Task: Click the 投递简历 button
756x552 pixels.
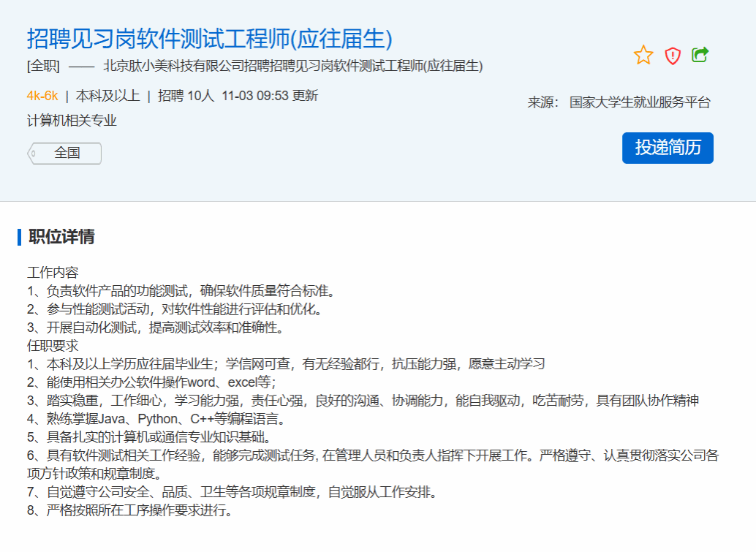Action: click(x=668, y=148)
